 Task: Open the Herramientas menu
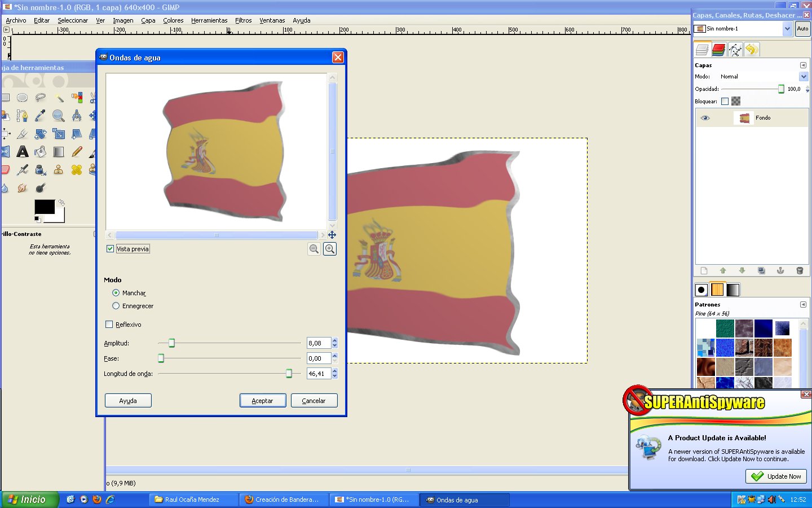tap(209, 20)
